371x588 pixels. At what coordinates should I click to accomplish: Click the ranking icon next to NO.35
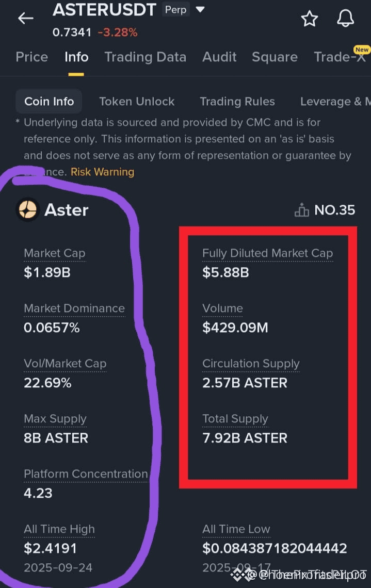pyautogui.click(x=301, y=210)
